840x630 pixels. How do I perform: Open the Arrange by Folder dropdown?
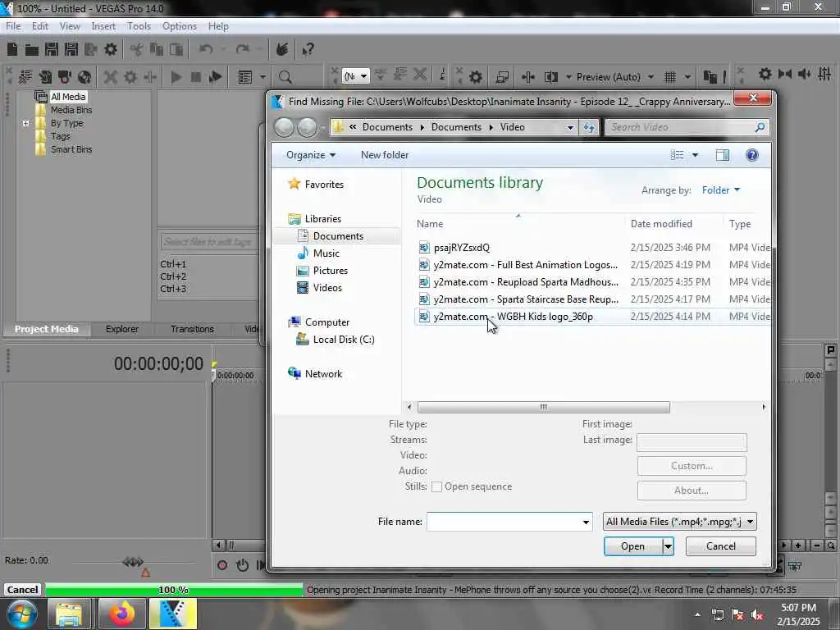[x=720, y=190]
